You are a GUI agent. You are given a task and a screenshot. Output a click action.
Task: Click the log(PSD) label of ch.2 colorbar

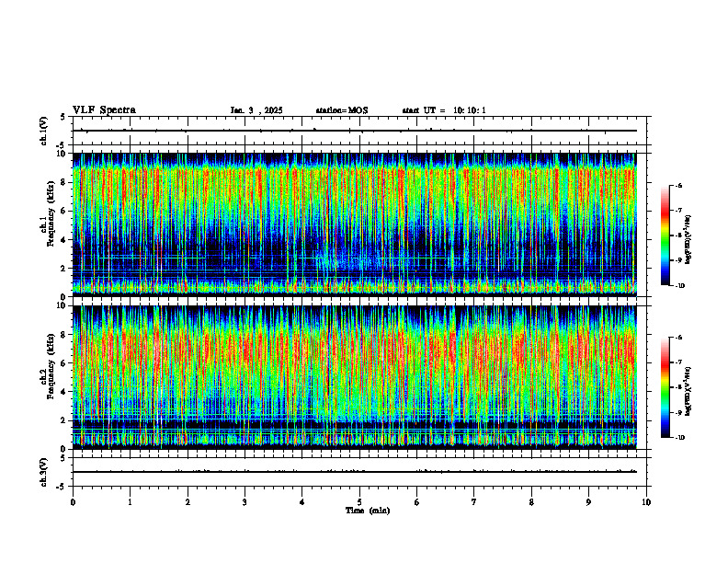(688, 391)
